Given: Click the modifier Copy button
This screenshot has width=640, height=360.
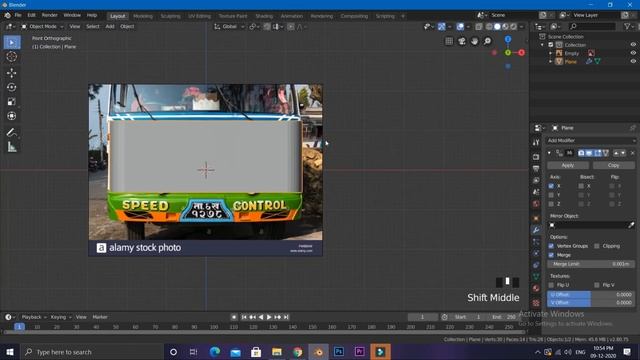Looking at the screenshot, I should click(613, 165).
